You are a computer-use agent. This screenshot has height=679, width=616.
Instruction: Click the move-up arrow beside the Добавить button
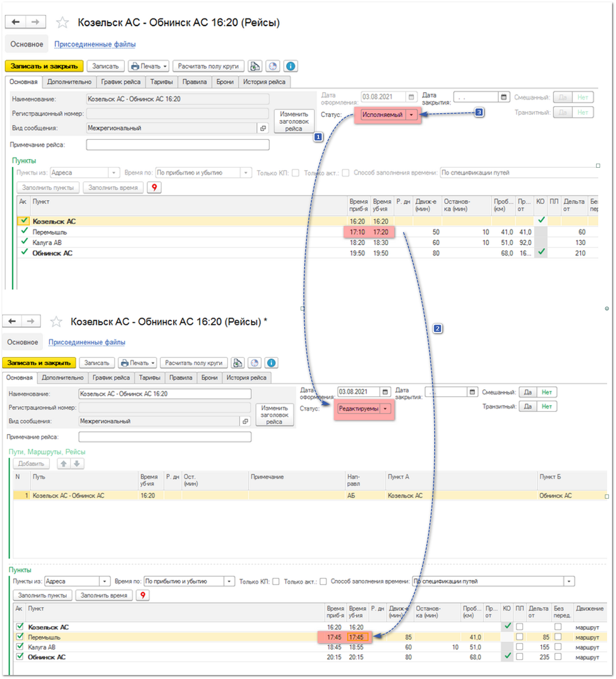coord(64,464)
